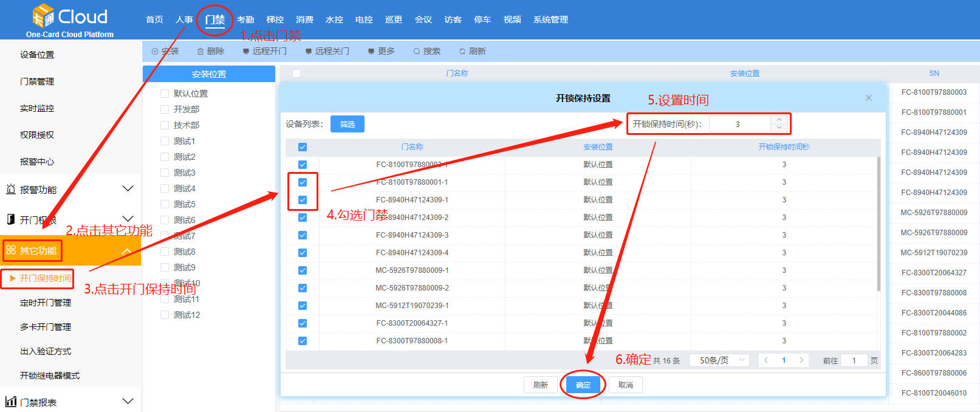980x412 pixels.
Task: Check the 开发部 location checkbox
Action: point(165,109)
